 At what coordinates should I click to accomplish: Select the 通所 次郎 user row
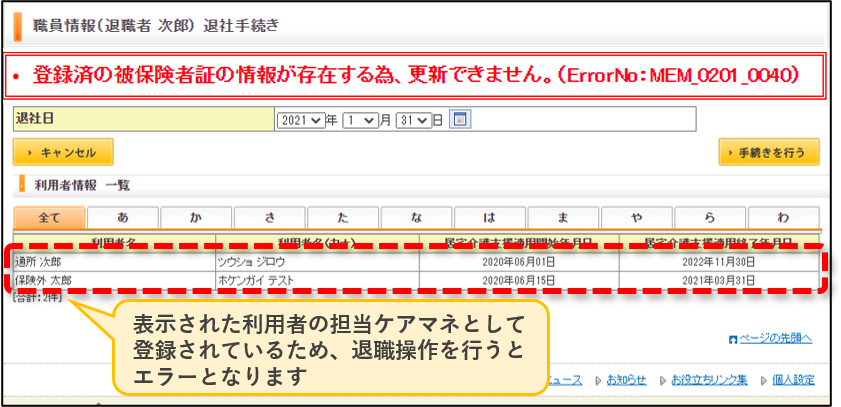coord(416,262)
